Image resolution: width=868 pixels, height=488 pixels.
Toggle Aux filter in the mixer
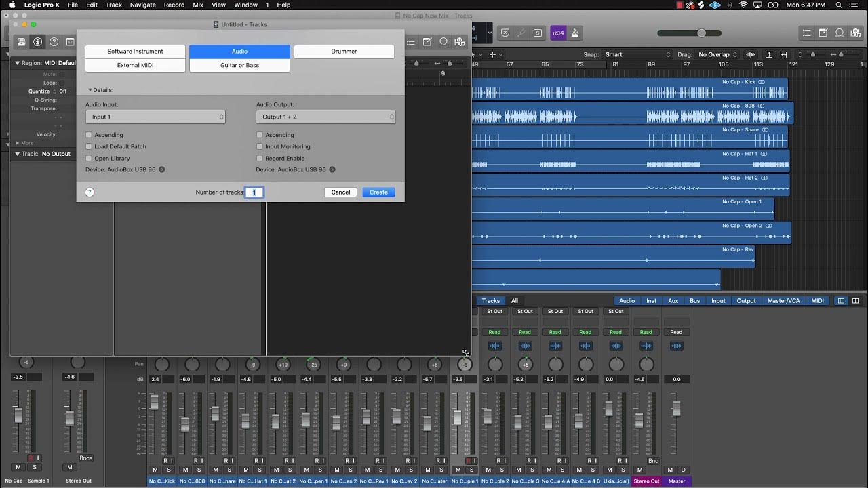(x=673, y=301)
